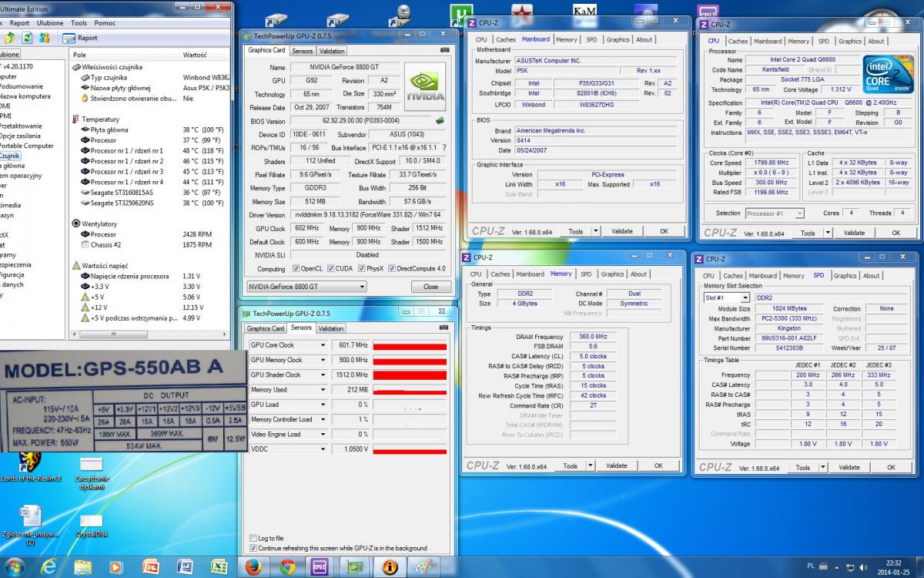Open PowerPoint from the taskbar
This screenshot has width=924, height=578.
click(150, 566)
